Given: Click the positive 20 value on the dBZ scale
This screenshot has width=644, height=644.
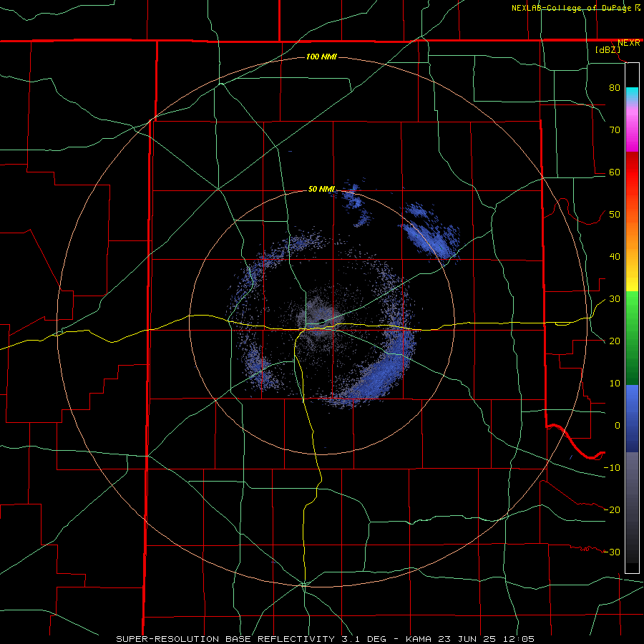Looking at the screenshot, I should [615, 341].
